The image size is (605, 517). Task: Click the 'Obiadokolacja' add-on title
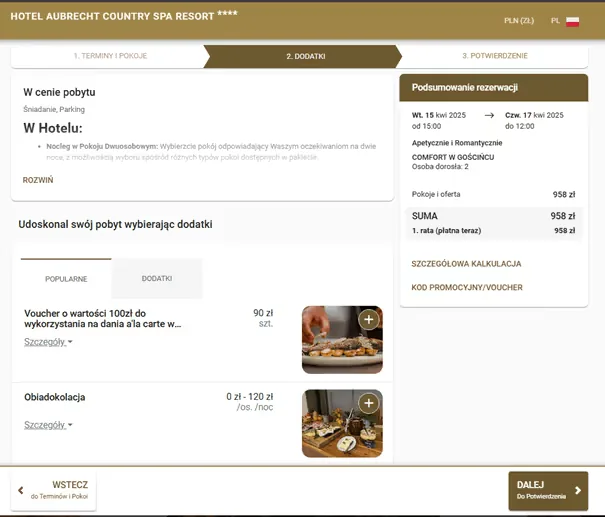pyautogui.click(x=54, y=397)
